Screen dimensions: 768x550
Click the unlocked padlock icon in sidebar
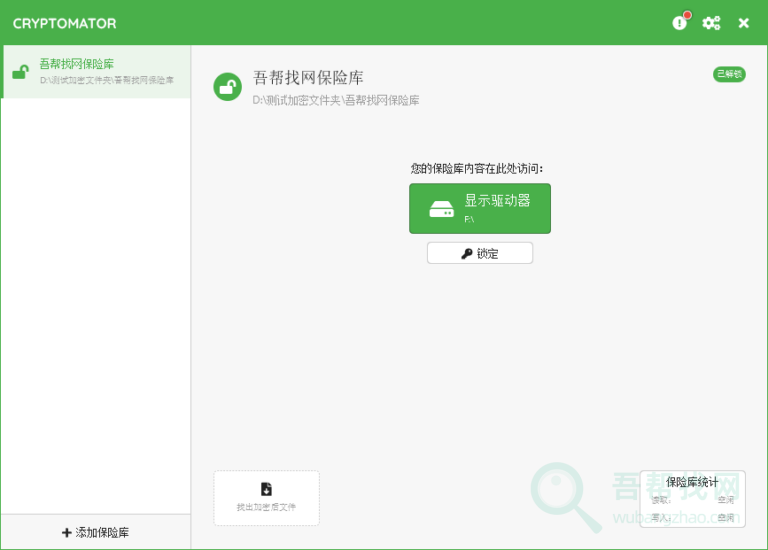20,71
